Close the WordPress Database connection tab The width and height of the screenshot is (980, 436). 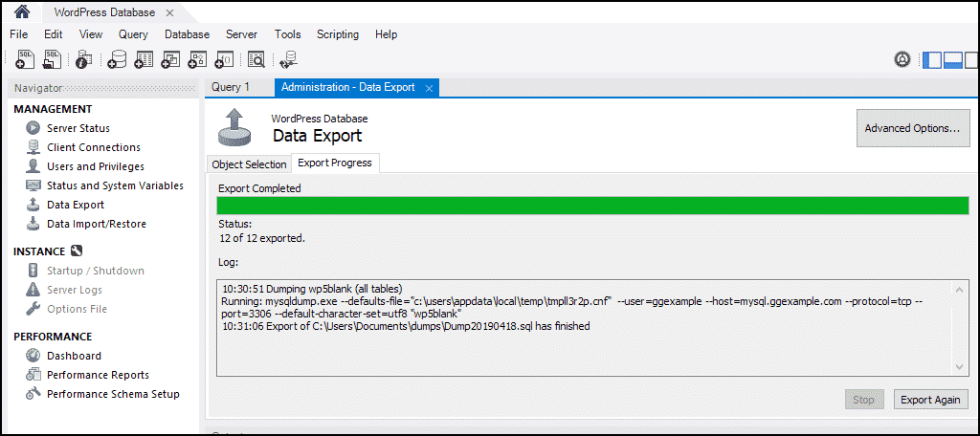click(x=170, y=13)
